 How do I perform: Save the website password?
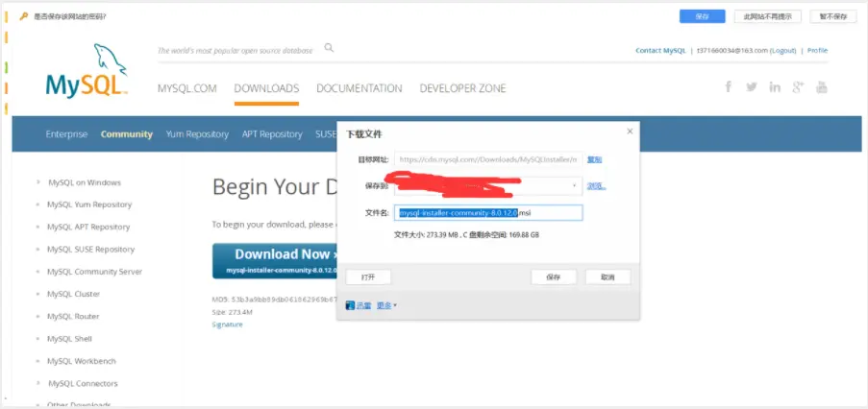[x=702, y=16]
